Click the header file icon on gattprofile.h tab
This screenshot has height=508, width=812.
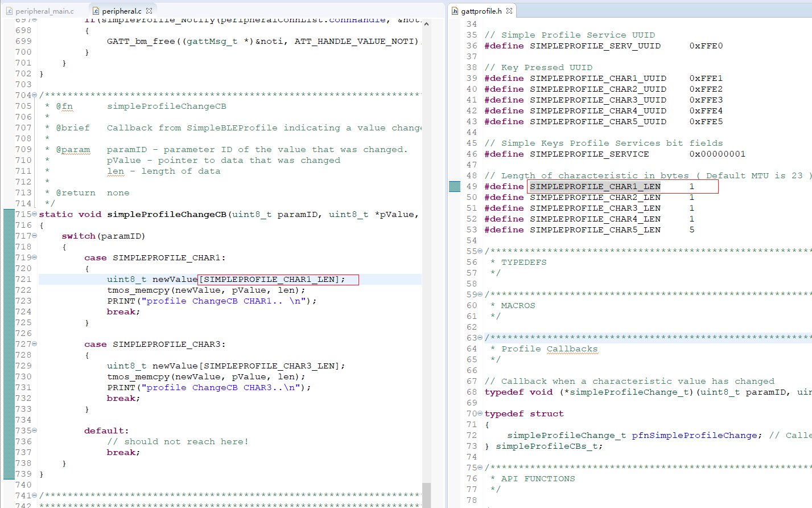[455, 11]
